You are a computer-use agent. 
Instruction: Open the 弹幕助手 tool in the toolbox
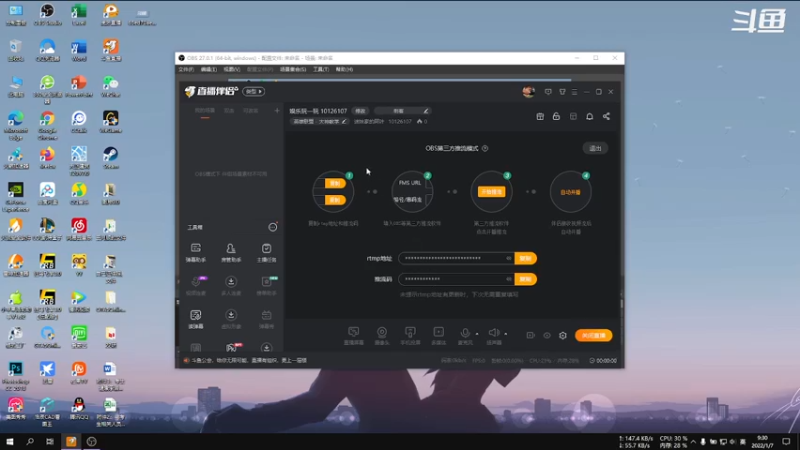pos(195,252)
